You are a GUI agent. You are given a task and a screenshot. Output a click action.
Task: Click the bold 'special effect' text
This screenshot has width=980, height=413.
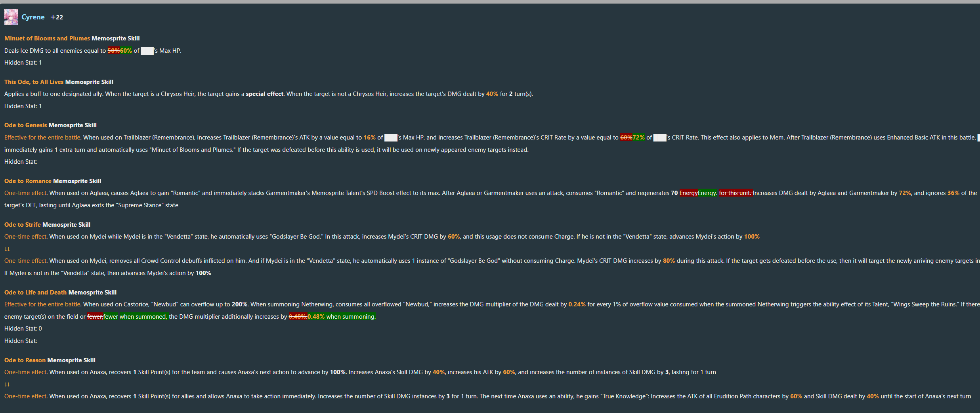(x=265, y=94)
